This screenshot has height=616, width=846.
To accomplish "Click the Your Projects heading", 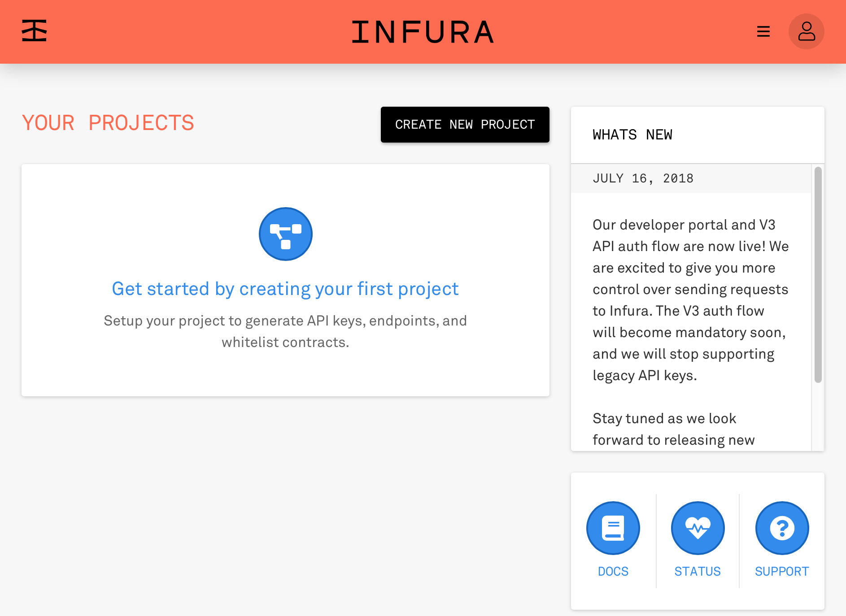I will point(108,123).
